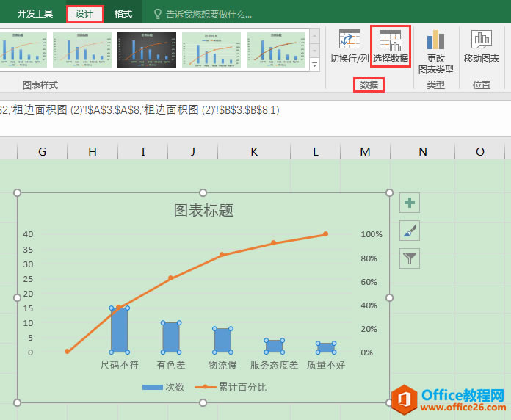Select column K header
The width and height of the screenshot is (511, 420).
(x=254, y=151)
